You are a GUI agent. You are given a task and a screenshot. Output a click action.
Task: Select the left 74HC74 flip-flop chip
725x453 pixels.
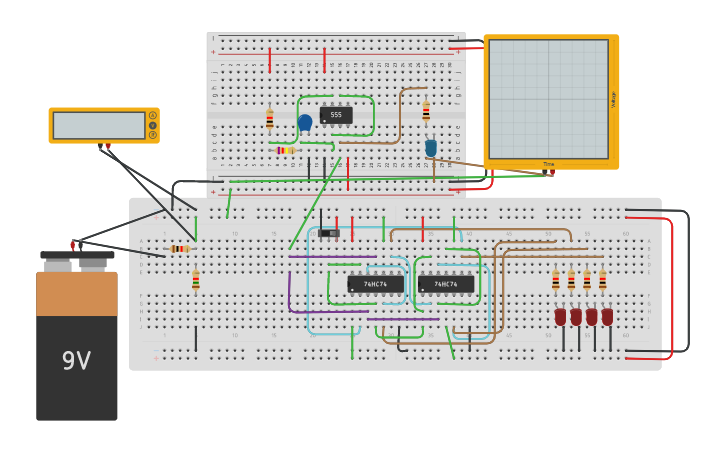375,284
